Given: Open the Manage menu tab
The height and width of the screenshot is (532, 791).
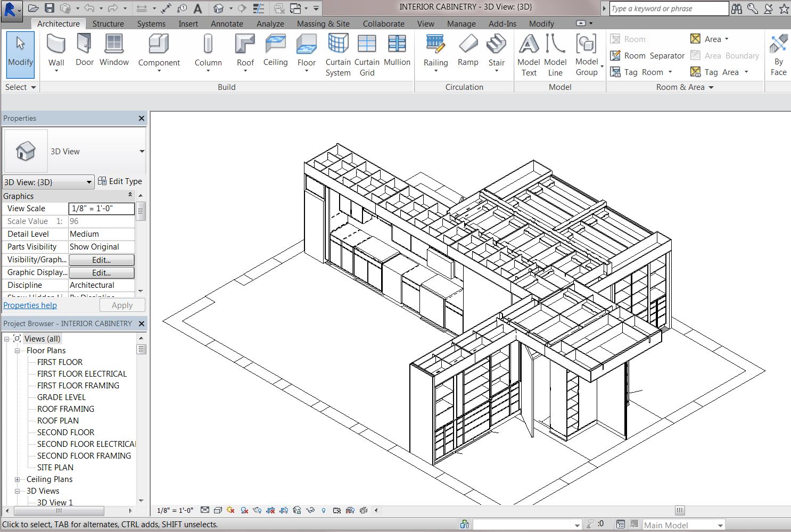Looking at the screenshot, I should [x=461, y=23].
